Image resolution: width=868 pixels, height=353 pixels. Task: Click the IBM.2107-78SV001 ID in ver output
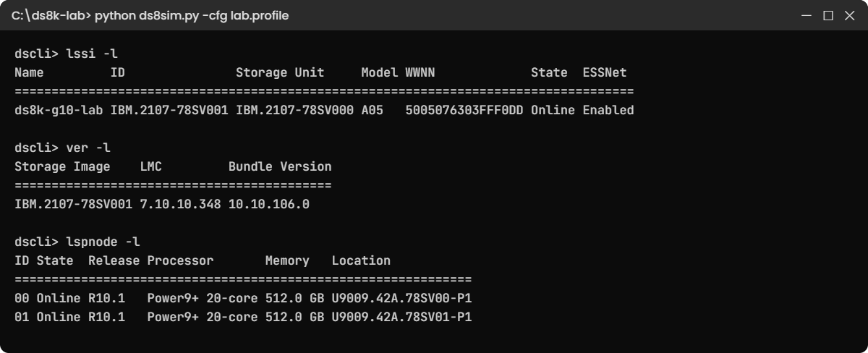73,204
